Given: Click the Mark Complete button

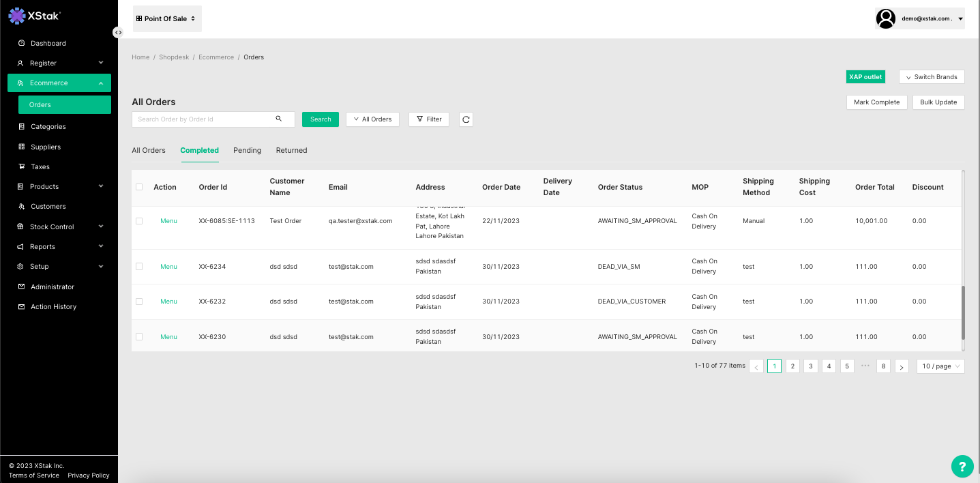Looking at the screenshot, I should point(876,102).
